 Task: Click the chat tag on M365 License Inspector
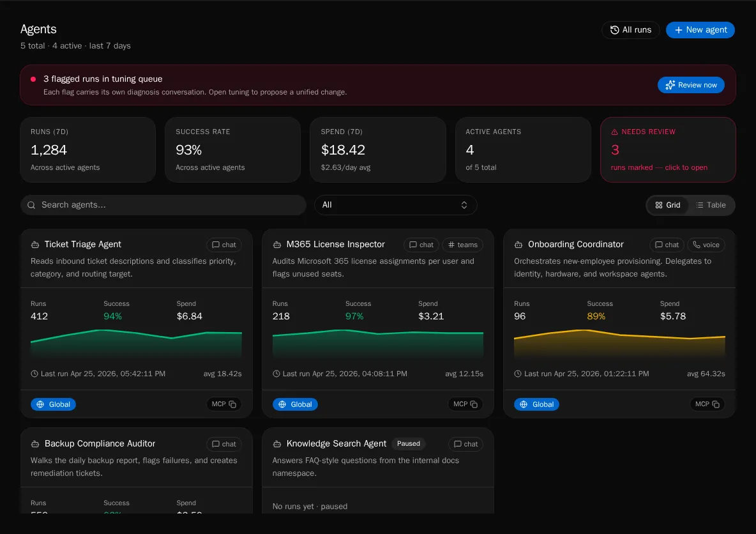coord(421,245)
